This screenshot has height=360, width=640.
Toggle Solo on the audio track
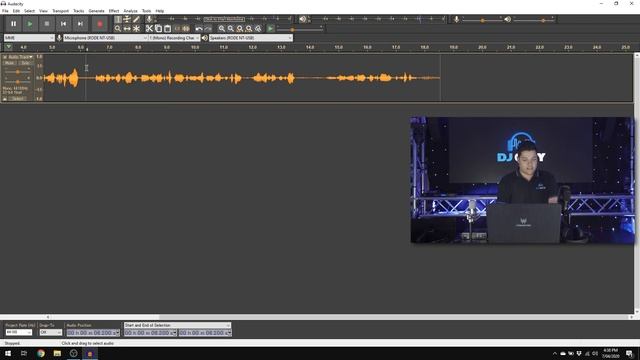tap(25, 63)
